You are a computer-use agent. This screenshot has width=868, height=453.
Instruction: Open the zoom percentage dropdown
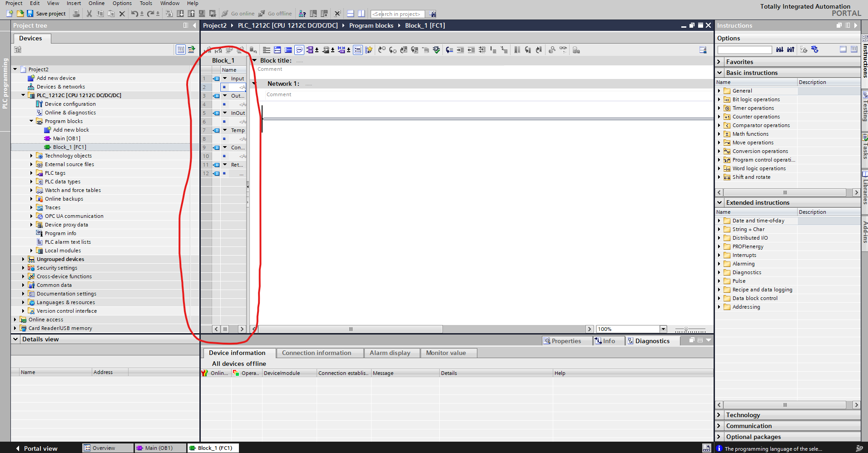pos(663,329)
